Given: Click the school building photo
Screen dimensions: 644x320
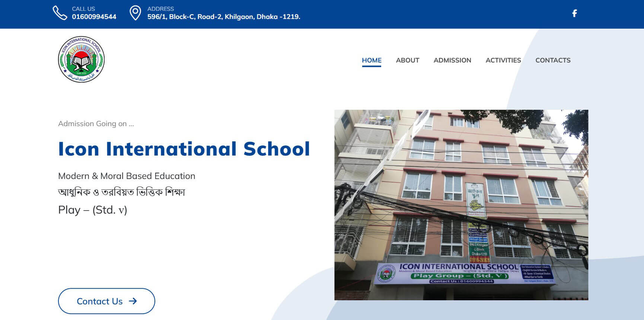Looking at the screenshot, I should click(x=461, y=205).
